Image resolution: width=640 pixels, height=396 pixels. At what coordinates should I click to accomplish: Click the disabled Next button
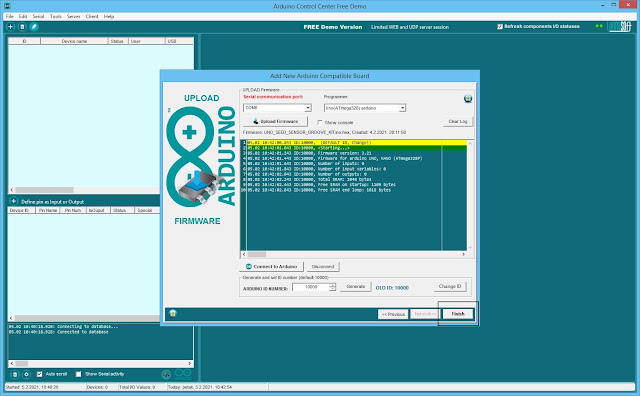tap(425, 314)
